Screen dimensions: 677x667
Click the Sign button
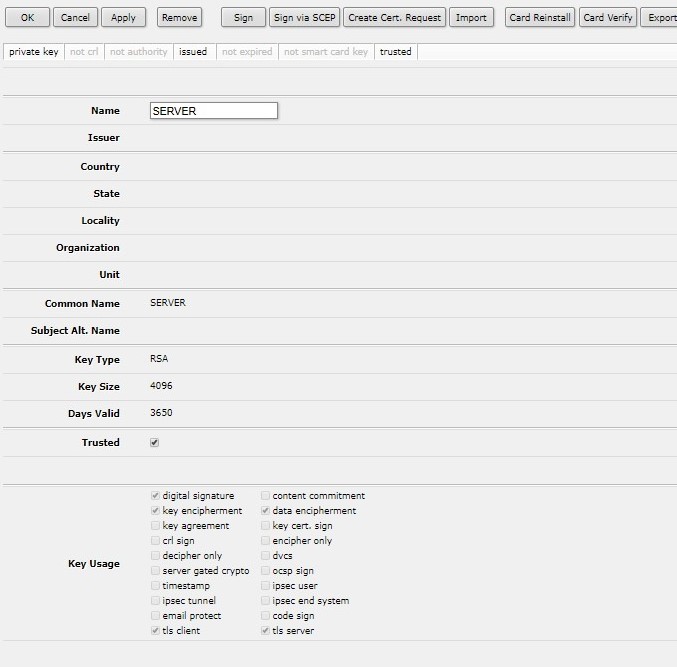[x=243, y=18]
